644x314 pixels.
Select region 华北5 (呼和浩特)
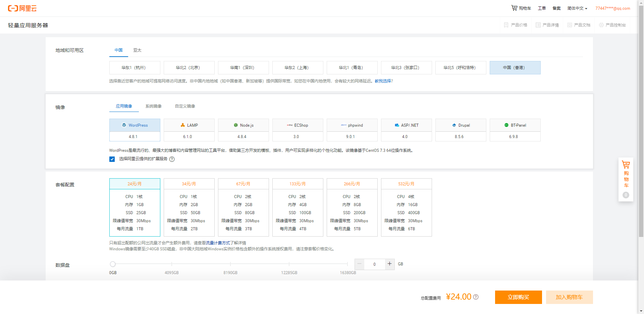[x=461, y=68]
